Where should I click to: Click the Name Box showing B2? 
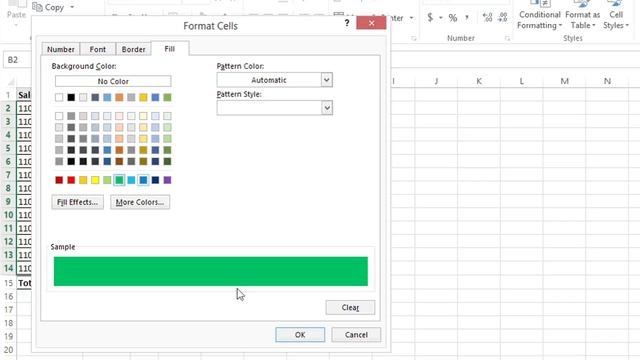pos(17,60)
